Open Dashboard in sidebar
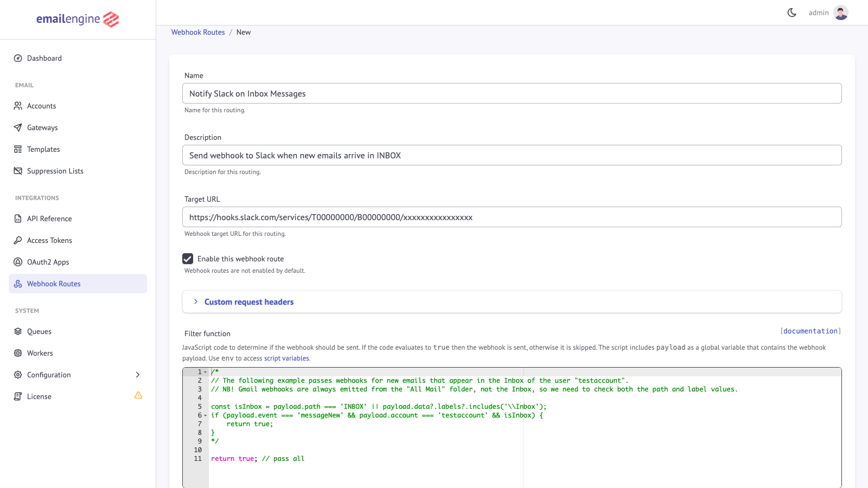 78,58
